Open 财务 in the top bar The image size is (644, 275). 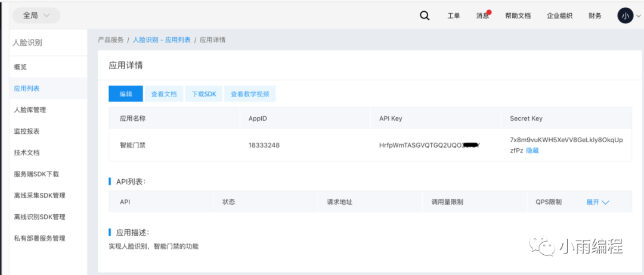pos(595,15)
